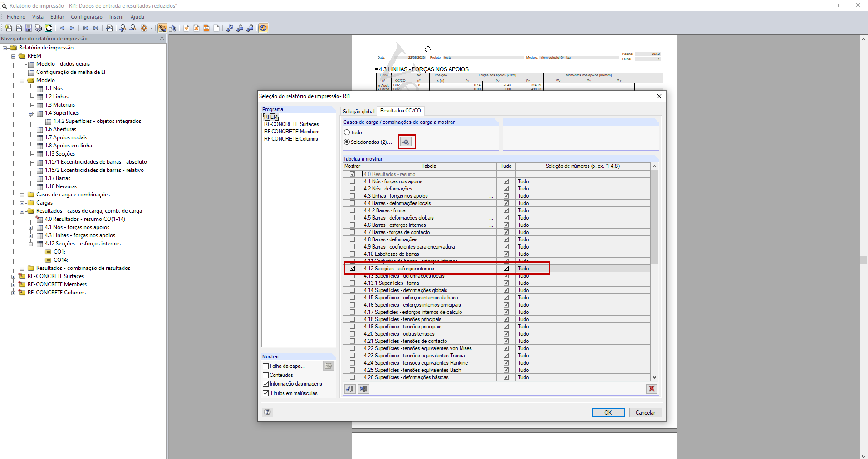868x459 pixels.
Task: Expand the Cargas folder
Action: pyautogui.click(x=22, y=203)
